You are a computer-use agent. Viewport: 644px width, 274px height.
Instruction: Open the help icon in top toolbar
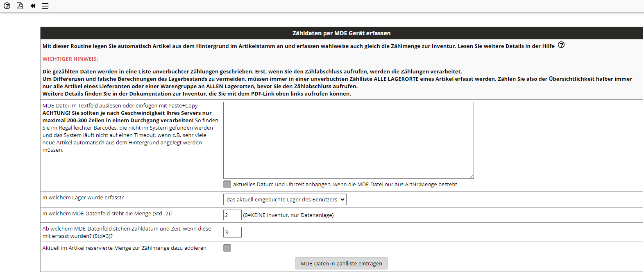point(7,6)
